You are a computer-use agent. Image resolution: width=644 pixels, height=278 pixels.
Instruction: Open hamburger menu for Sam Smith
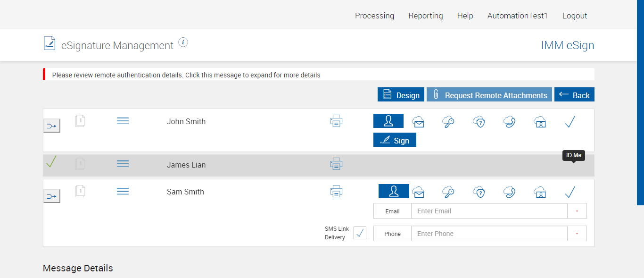pos(123,191)
